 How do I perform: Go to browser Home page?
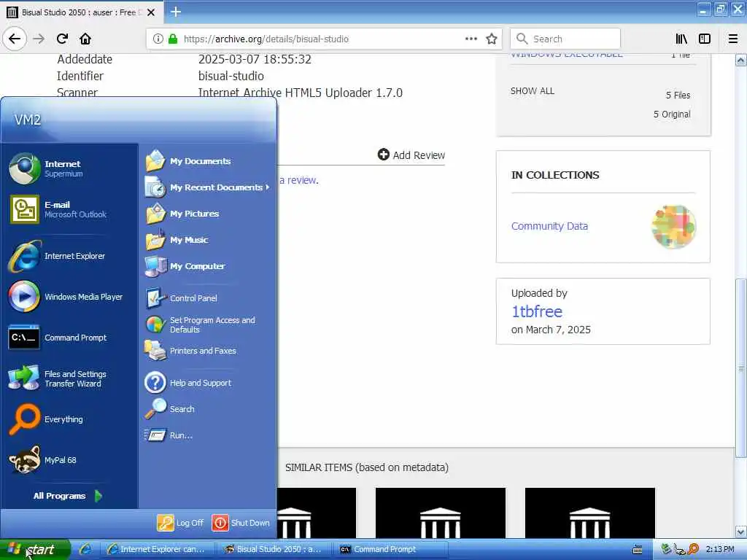coord(85,39)
